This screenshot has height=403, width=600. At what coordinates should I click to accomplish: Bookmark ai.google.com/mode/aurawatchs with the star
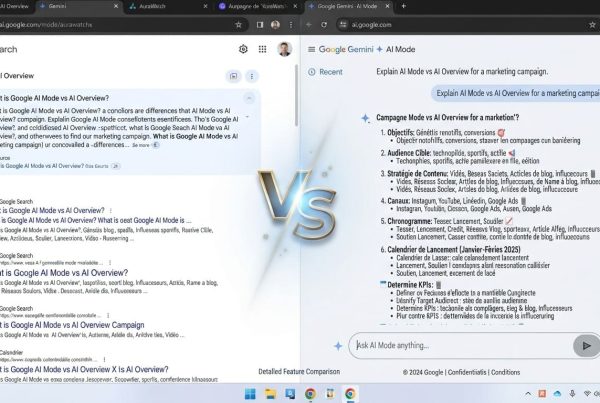click(x=238, y=25)
